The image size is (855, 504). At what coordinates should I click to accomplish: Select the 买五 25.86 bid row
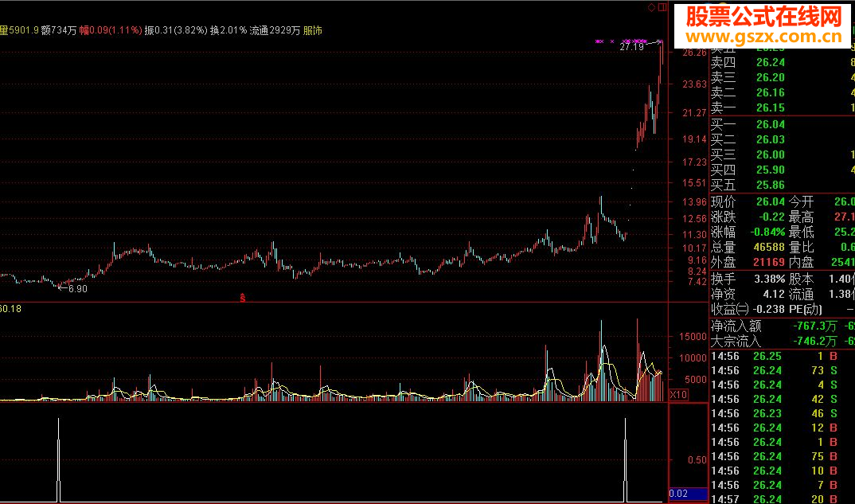coord(782,185)
